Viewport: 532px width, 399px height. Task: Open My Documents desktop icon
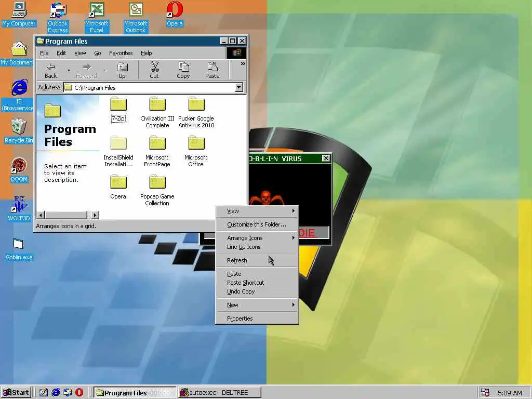pos(18,54)
